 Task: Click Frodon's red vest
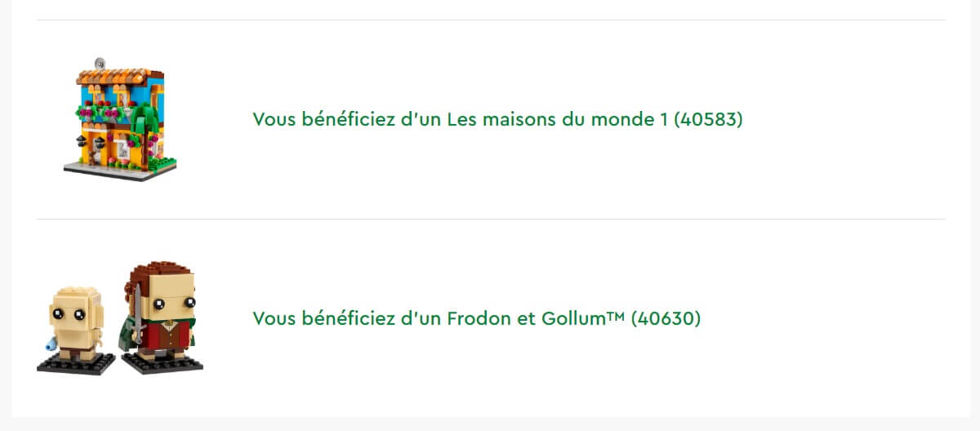click(167, 333)
